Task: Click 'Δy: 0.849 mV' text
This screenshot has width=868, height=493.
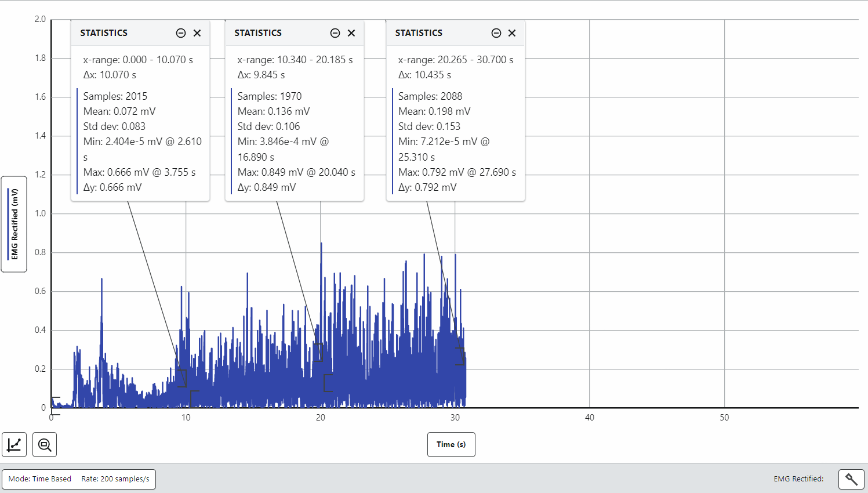Action: point(267,187)
